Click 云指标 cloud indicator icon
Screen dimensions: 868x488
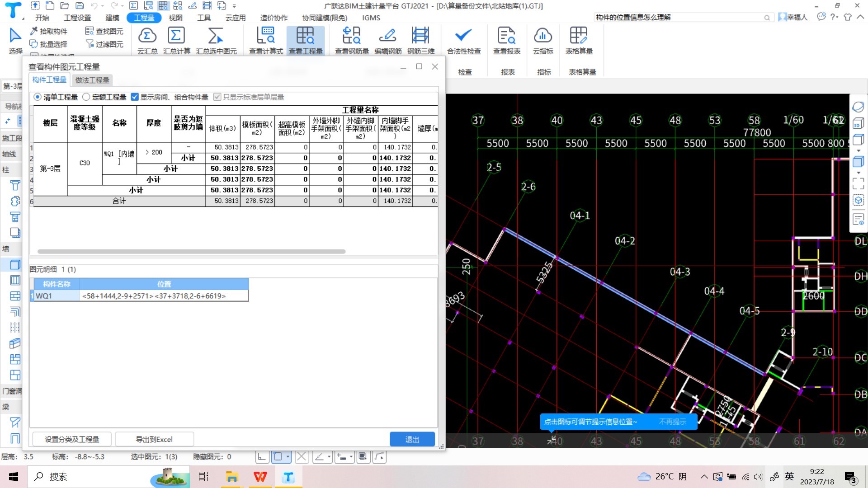click(x=543, y=41)
